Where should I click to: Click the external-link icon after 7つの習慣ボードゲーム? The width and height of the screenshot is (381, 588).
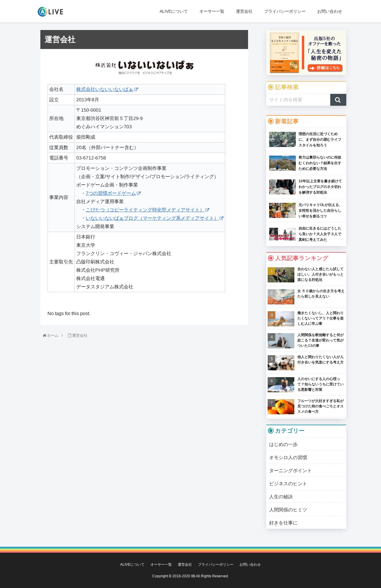point(139,193)
